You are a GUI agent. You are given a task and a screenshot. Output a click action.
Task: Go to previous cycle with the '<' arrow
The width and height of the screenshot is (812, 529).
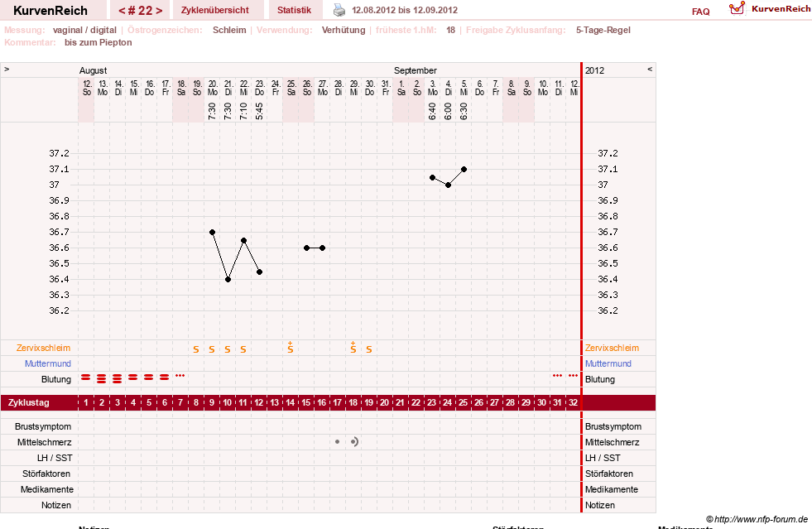tap(122, 11)
